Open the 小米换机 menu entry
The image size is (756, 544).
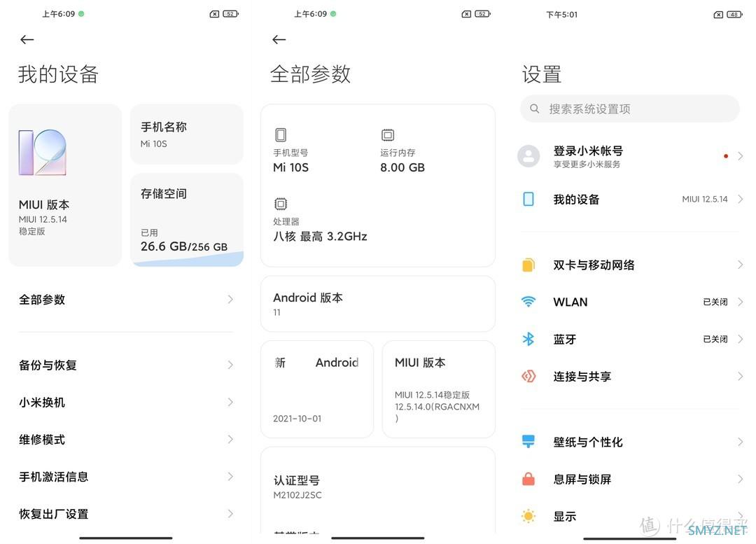tap(126, 402)
